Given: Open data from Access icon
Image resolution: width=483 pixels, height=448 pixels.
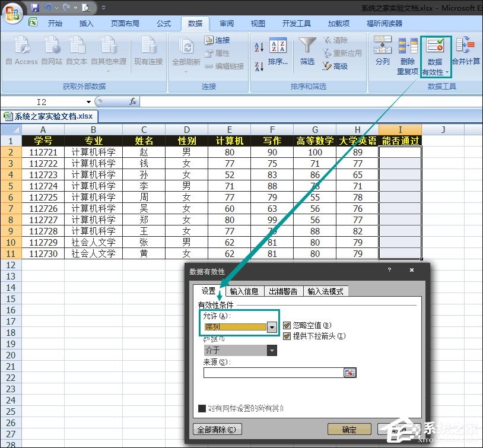Looking at the screenshot, I should click(22, 53).
